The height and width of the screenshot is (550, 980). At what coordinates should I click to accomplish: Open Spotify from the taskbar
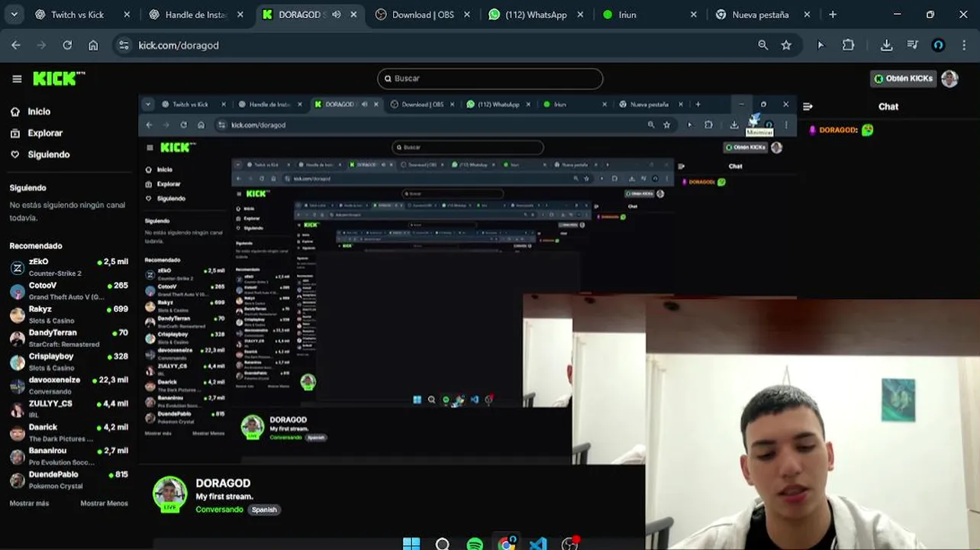click(x=475, y=544)
